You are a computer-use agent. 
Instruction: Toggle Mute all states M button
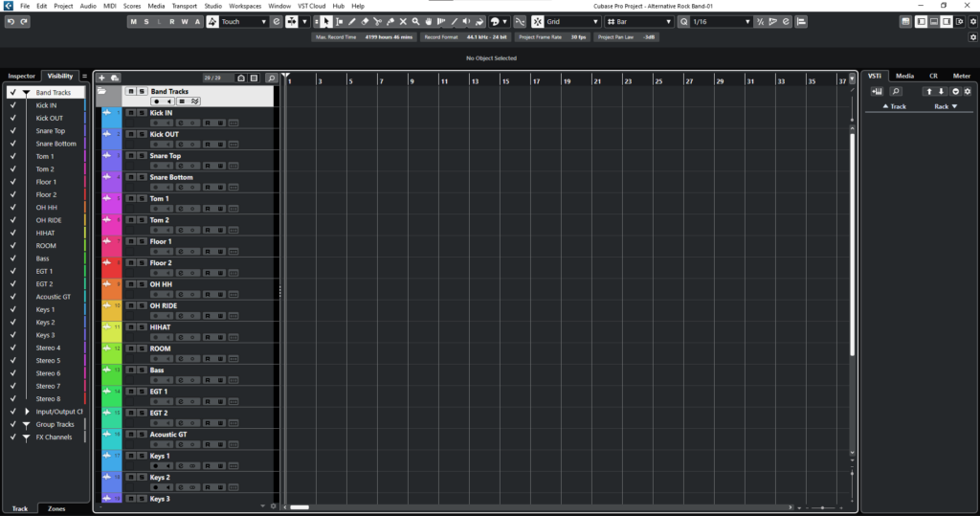tap(133, 22)
